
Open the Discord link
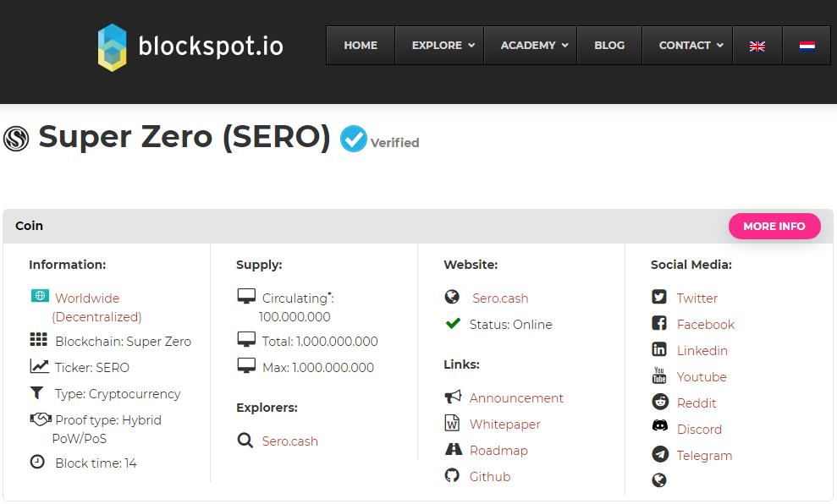pos(699,429)
